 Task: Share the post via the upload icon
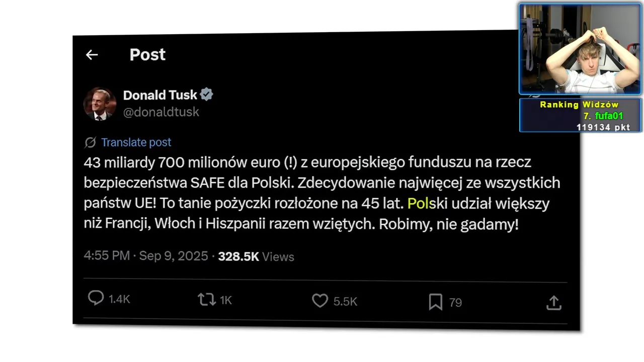[553, 302]
